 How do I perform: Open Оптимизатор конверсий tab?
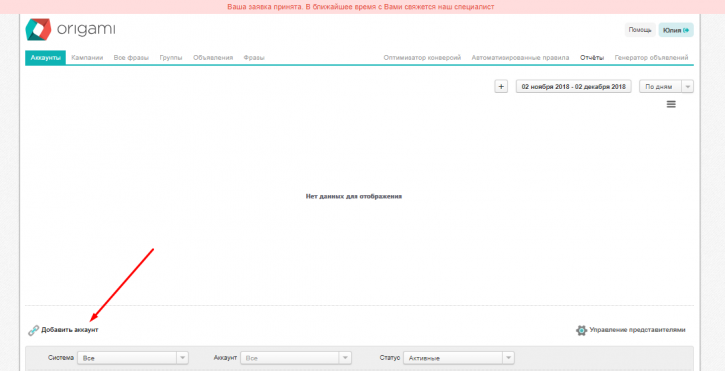pos(422,58)
